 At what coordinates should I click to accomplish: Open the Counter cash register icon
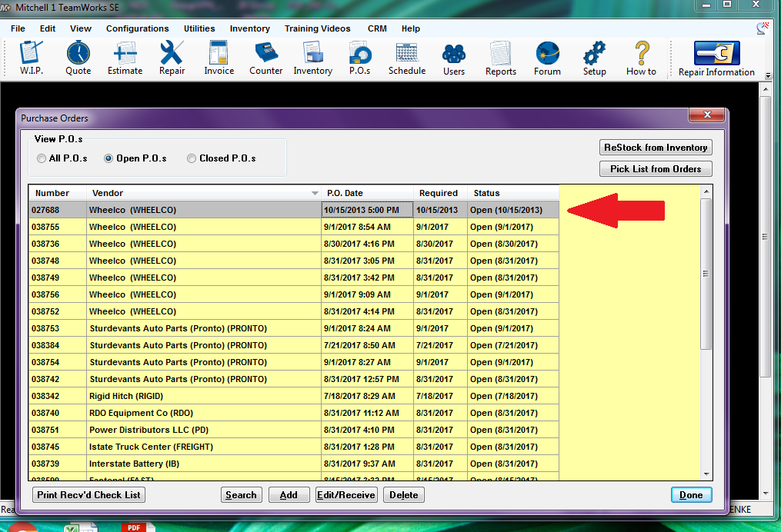266,58
